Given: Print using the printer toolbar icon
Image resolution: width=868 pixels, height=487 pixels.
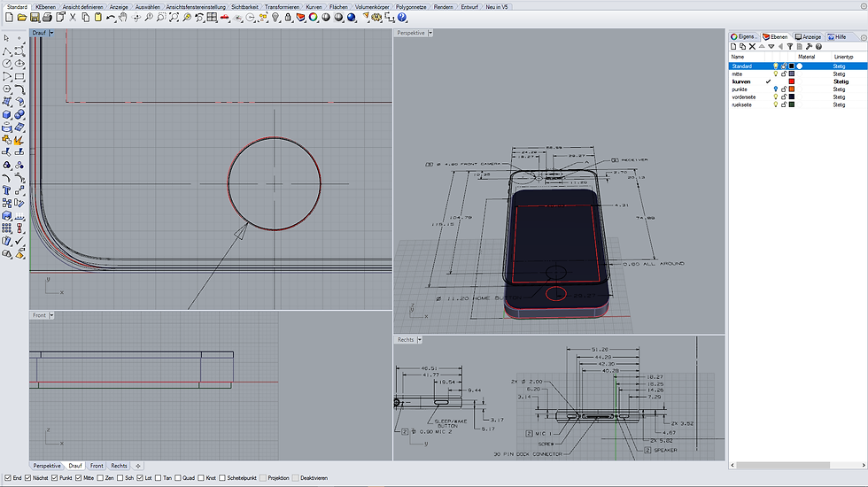Looking at the screenshot, I should pyautogui.click(x=47, y=18).
